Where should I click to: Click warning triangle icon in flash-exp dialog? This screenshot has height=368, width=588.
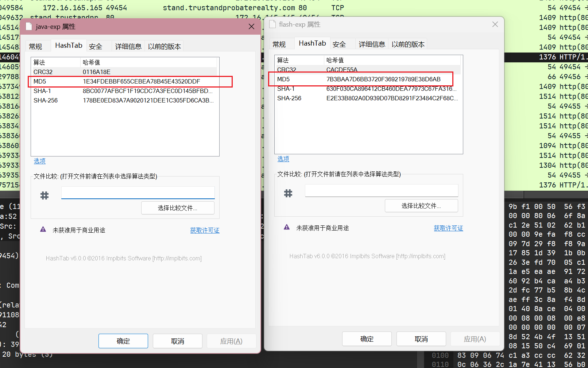pos(287,227)
